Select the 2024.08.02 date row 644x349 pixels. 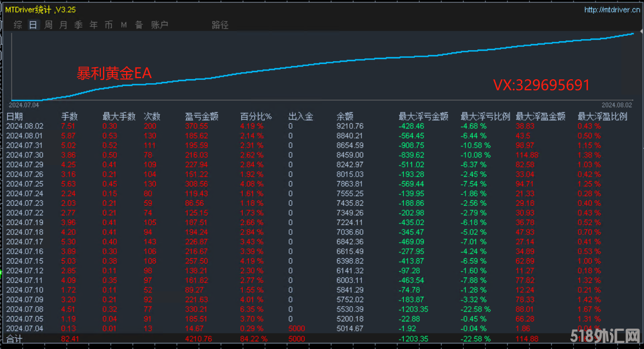[25, 126]
